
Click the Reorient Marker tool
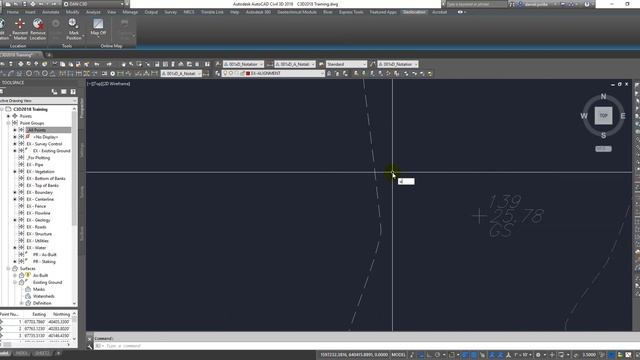[x=20, y=29]
